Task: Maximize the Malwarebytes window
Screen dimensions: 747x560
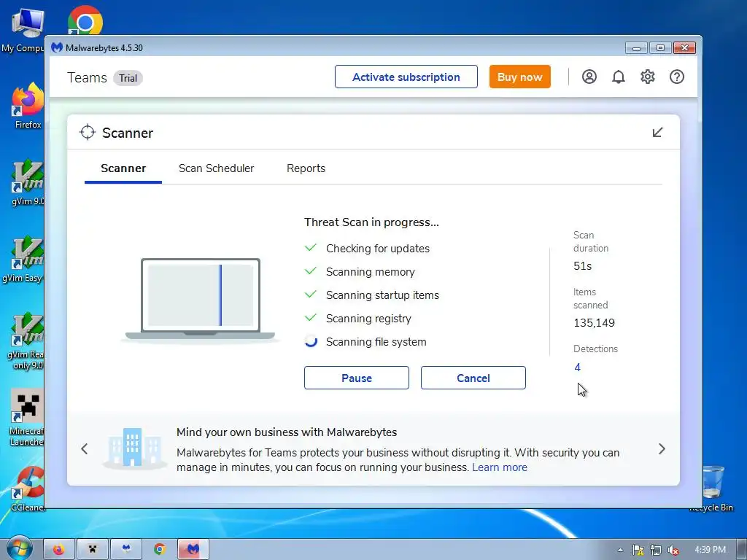Action: point(660,48)
